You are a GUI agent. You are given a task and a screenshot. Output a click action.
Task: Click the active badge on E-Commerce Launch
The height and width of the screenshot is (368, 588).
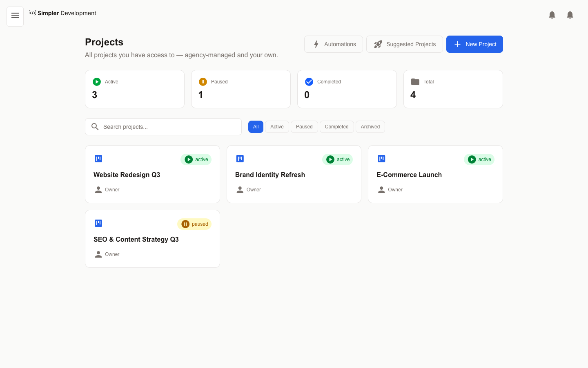(x=479, y=159)
